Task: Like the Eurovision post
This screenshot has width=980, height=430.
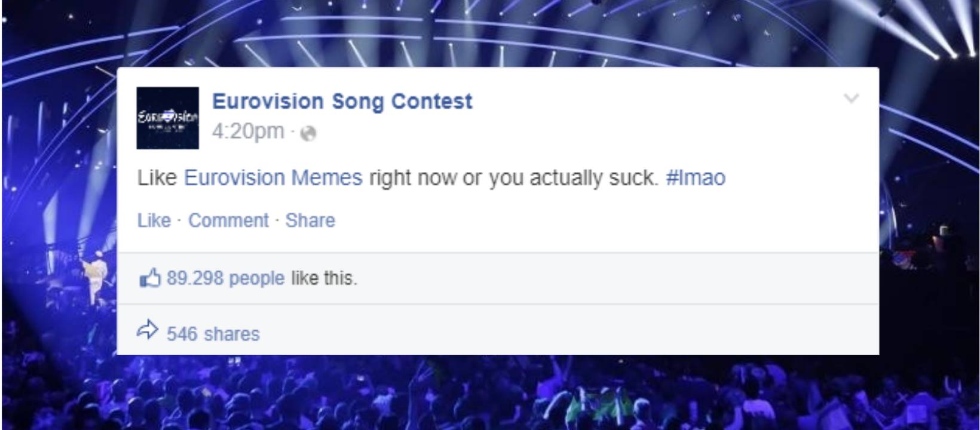Action: [154, 220]
